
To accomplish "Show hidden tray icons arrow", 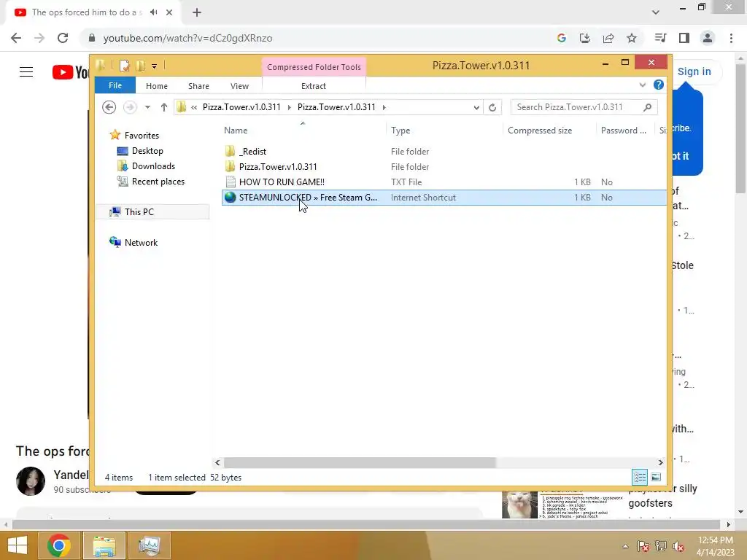I will (x=625, y=546).
